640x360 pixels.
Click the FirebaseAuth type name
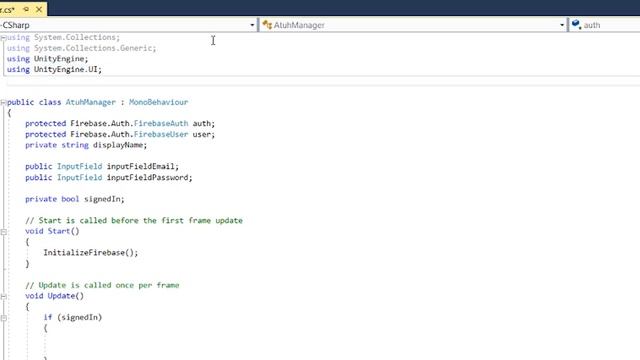161,123
